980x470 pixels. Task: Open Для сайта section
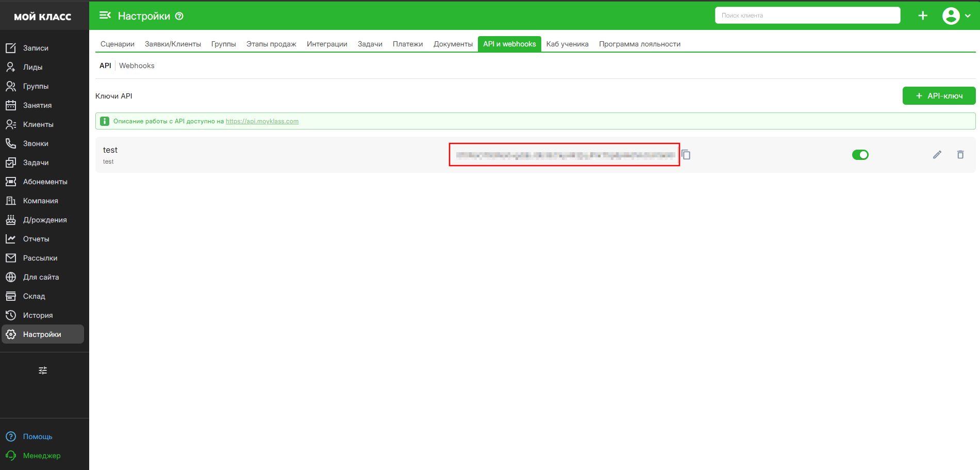[x=42, y=277]
